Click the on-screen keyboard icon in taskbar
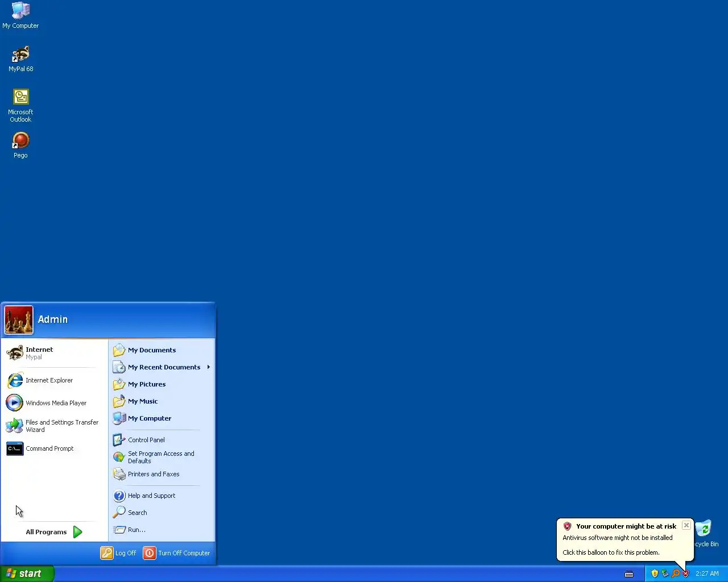The height and width of the screenshot is (582, 728). tap(629, 574)
